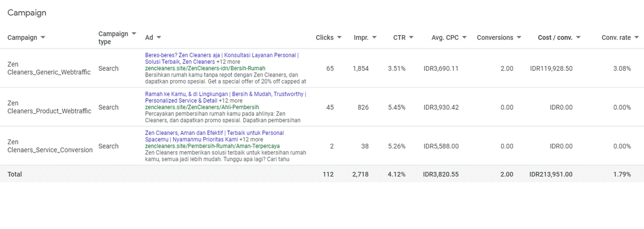The height and width of the screenshot is (229, 644).
Task: Open the Conversions column dropdown arrow
Action: [x=519, y=37]
